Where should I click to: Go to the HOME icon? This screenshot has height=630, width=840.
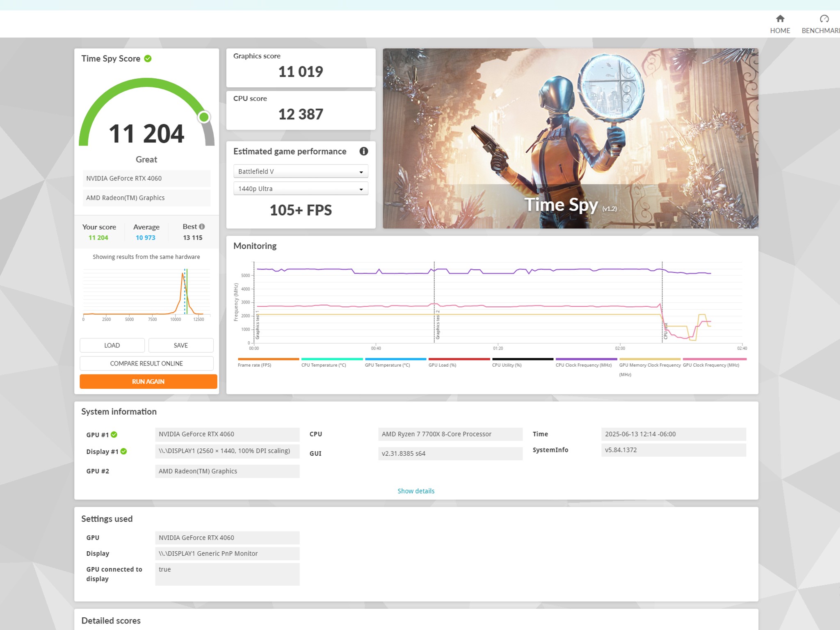pos(780,19)
